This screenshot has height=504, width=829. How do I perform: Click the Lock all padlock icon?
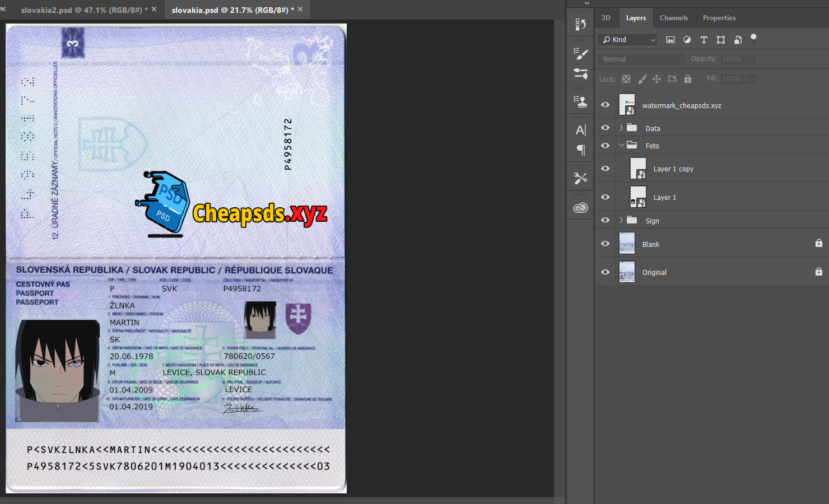pyautogui.click(x=688, y=79)
